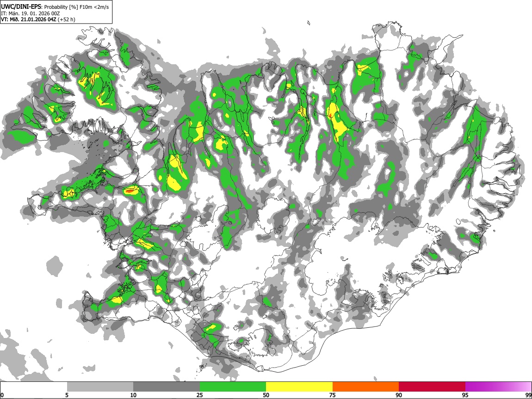Click the yellow 50-75 legend swatch

click(299, 387)
